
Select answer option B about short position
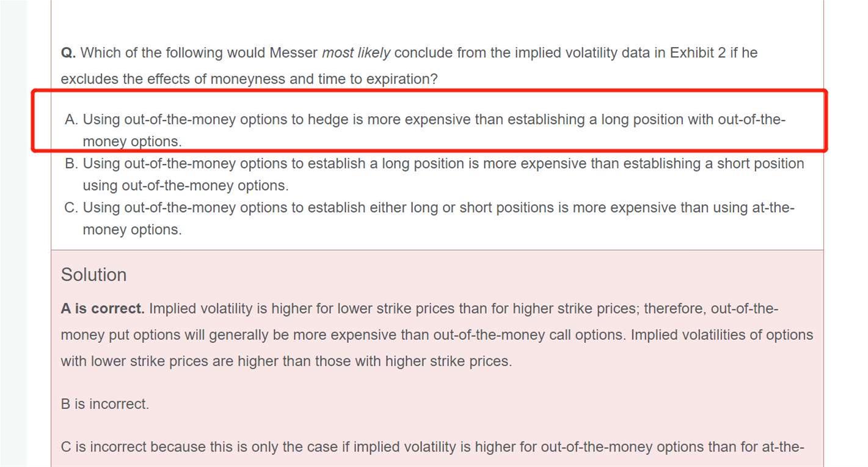coord(443,164)
